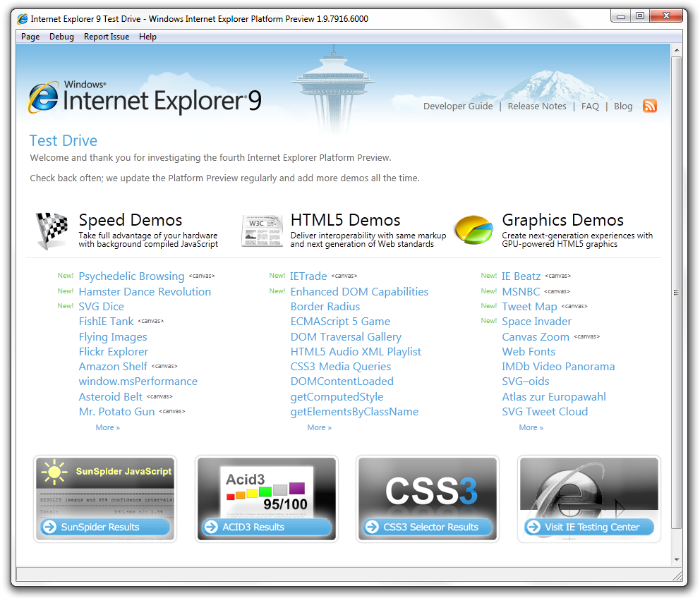The height and width of the screenshot is (598, 700).
Task: Click the scrollbar down arrow
Action: (677, 559)
